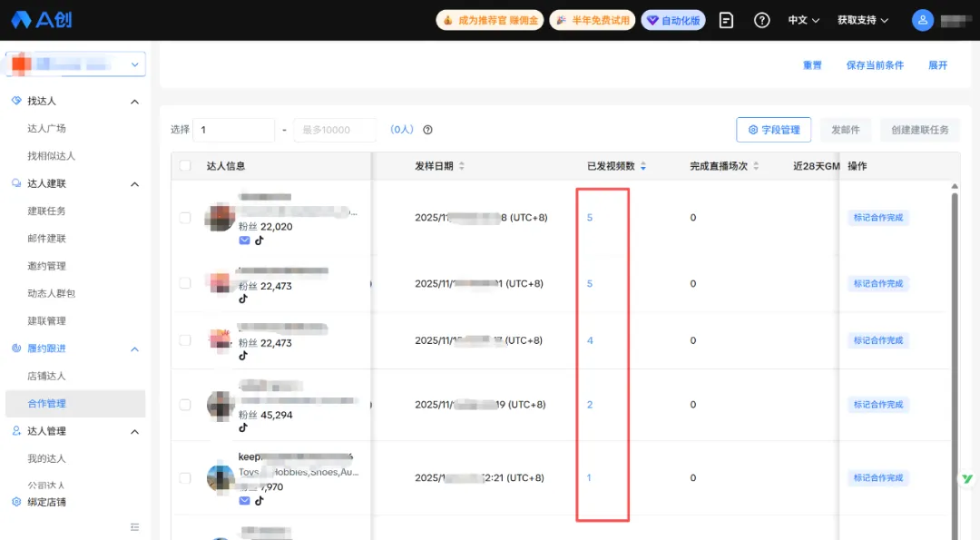Open 建联管理 in sidebar
980x540 pixels.
point(46,320)
